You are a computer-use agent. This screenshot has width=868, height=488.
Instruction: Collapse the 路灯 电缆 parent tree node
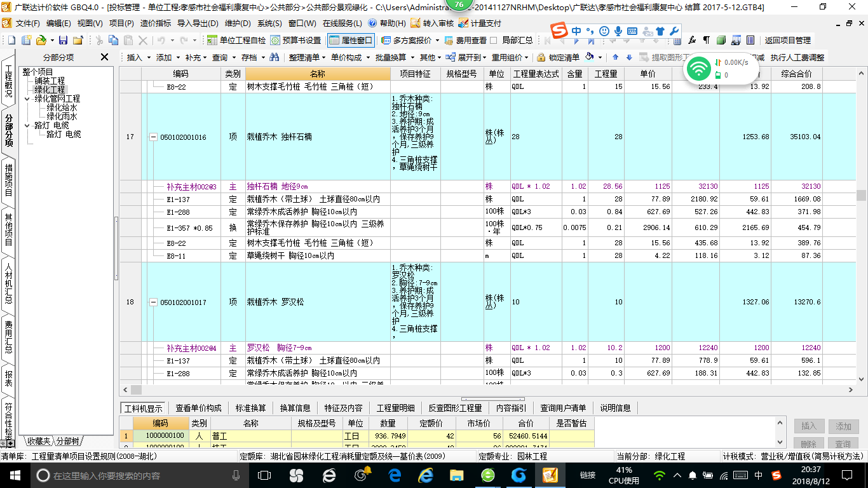[x=27, y=126]
